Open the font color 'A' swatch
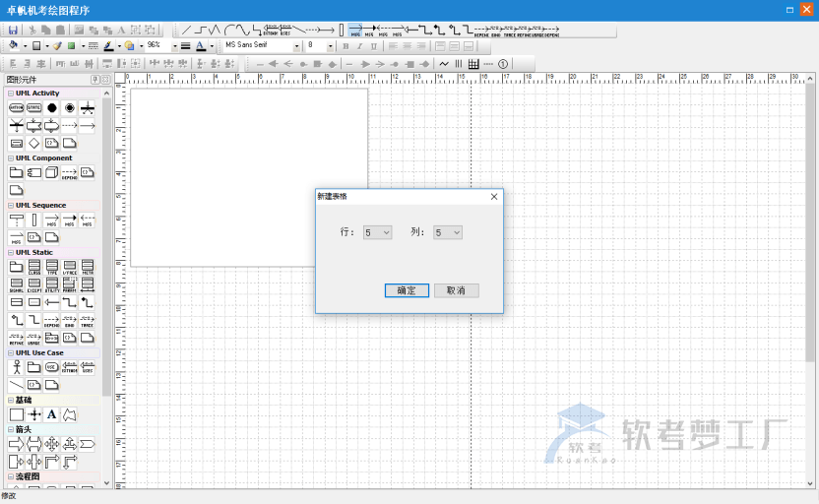Image resolution: width=819 pixels, height=504 pixels. (x=200, y=46)
